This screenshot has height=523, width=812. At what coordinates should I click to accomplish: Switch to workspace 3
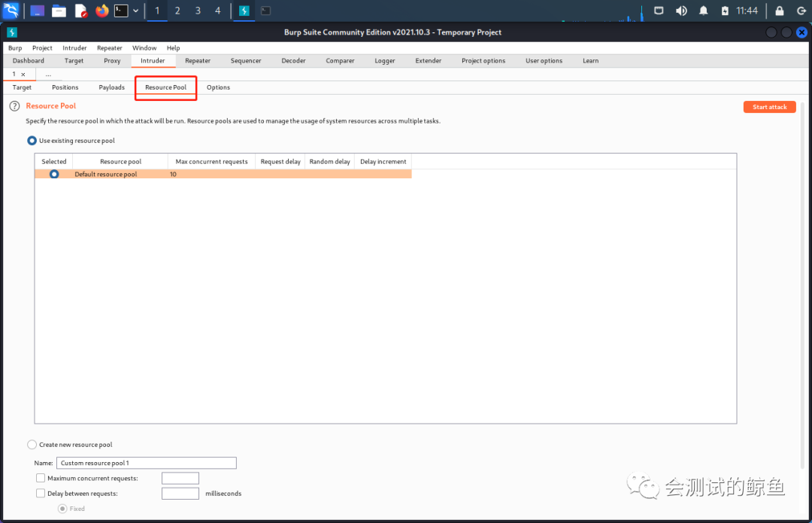click(198, 11)
